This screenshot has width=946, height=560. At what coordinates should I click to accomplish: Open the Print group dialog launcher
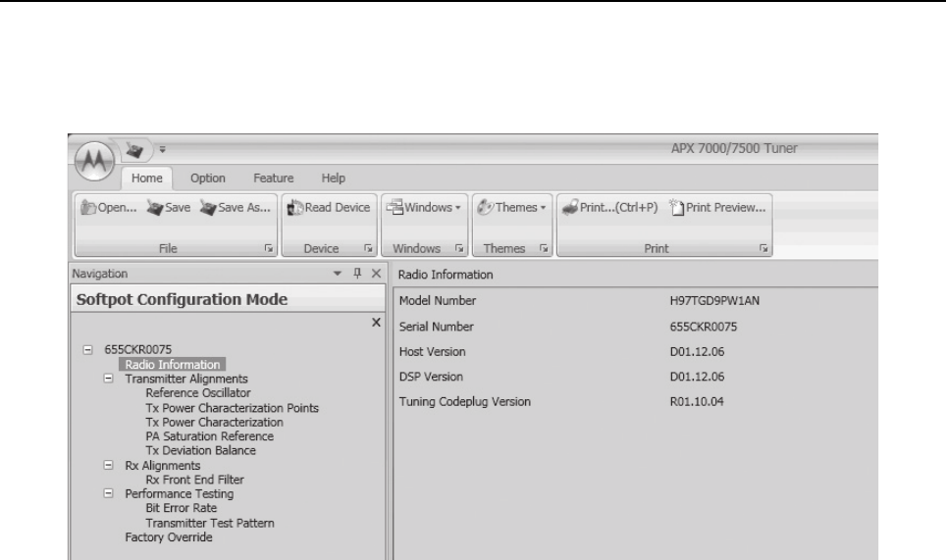click(x=763, y=248)
